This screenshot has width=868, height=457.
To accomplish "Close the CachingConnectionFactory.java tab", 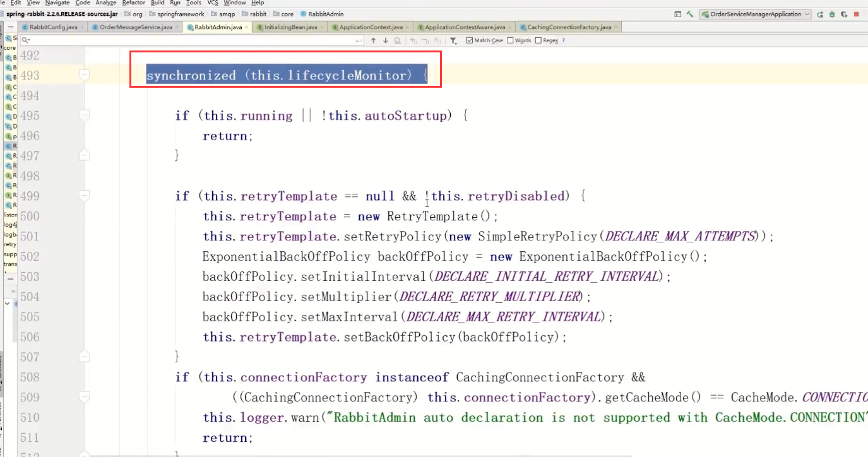I will click(615, 27).
